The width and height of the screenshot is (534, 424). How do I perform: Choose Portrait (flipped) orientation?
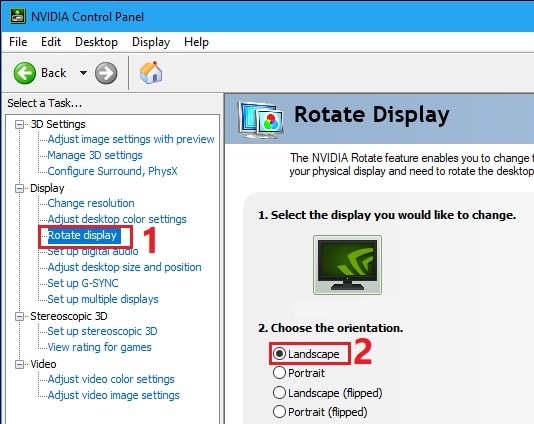[279, 412]
